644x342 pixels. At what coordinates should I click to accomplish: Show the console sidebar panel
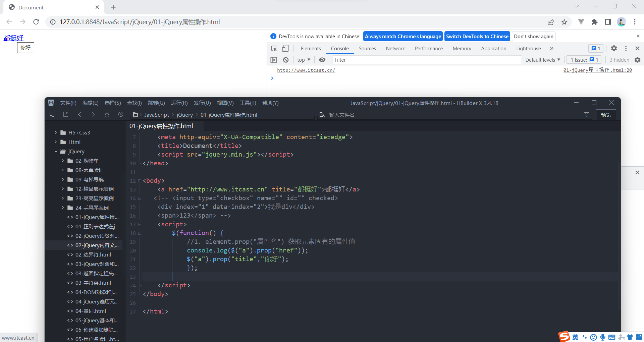point(274,60)
